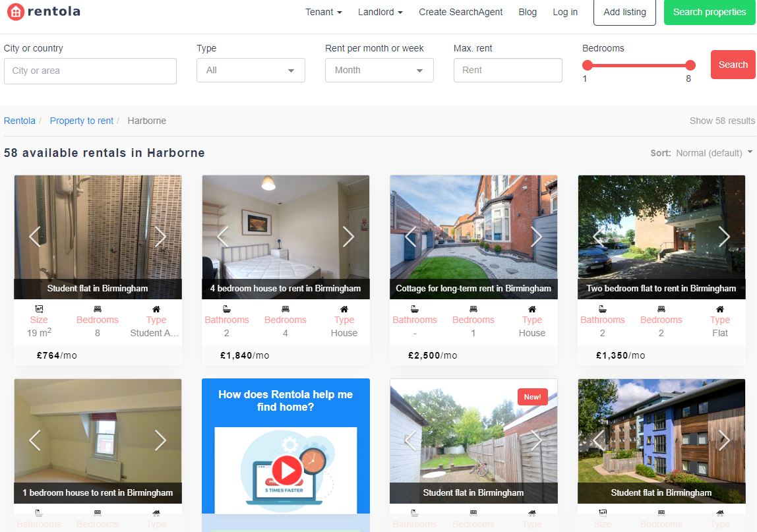Open the Tenant menu
757x532 pixels.
click(323, 12)
